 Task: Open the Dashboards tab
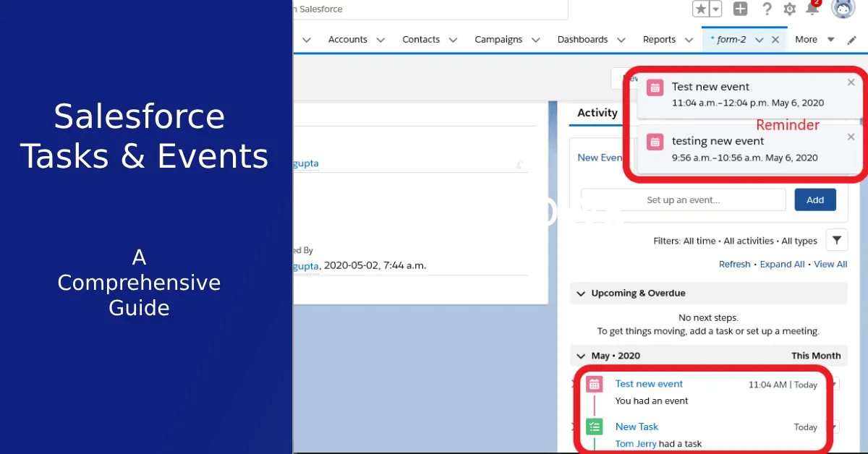[x=582, y=40]
